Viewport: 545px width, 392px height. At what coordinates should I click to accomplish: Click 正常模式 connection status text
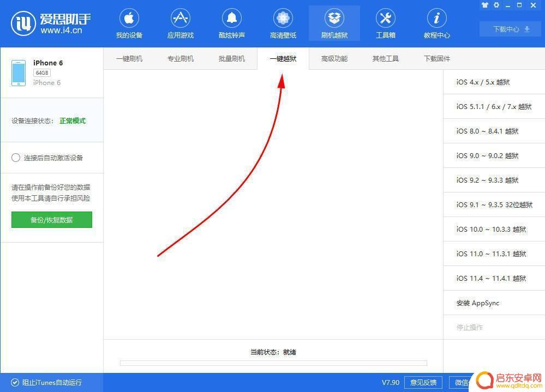click(x=73, y=121)
